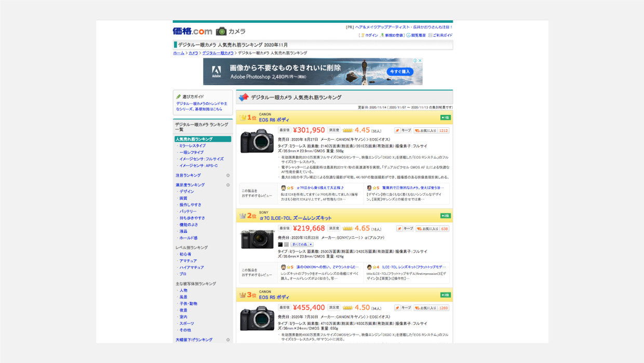This screenshot has height=363, width=644.
Task: Select the black color swatch for α7C
Action: point(280,244)
